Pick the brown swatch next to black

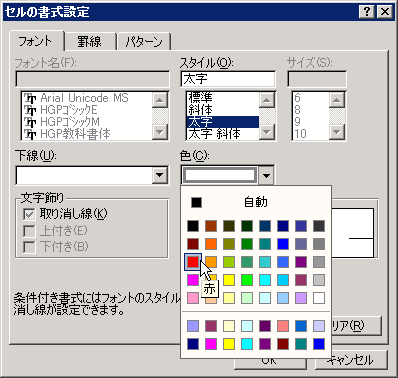tap(211, 226)
